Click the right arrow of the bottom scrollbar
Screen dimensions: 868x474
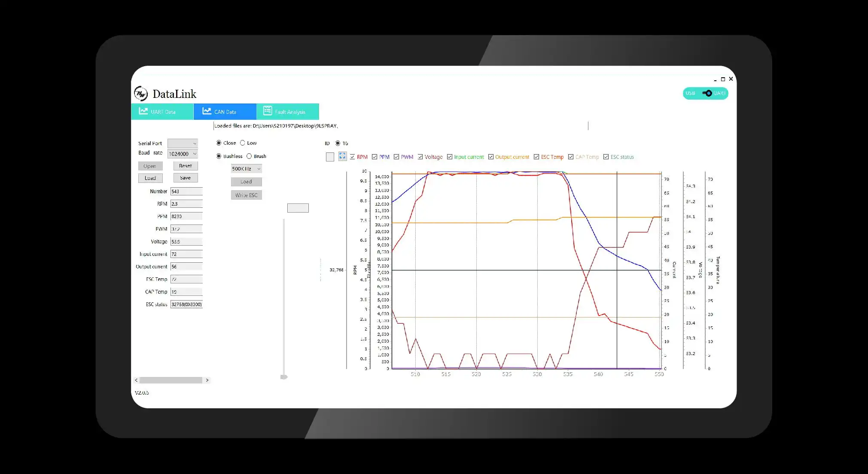(x=207, y=380)
